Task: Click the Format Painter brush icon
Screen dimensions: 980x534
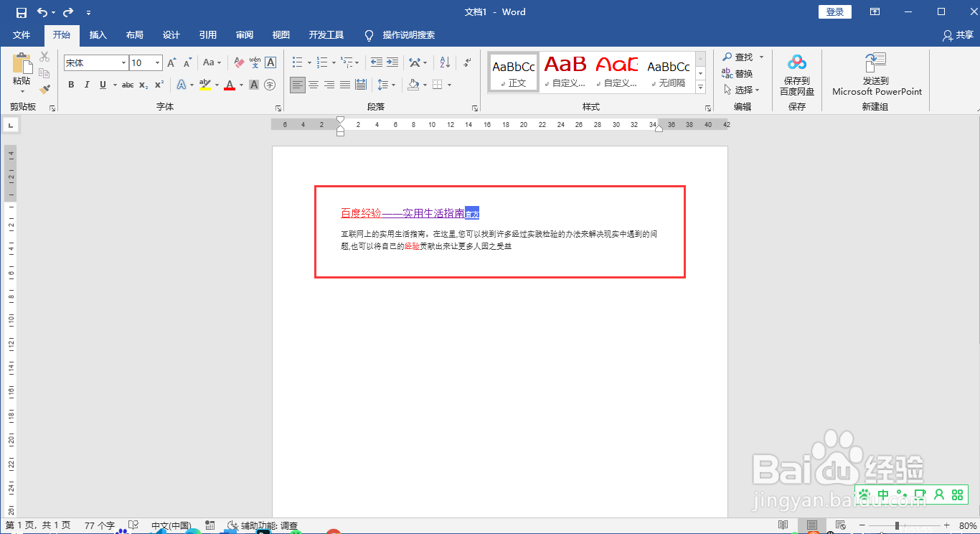Action: click(44, 90)
